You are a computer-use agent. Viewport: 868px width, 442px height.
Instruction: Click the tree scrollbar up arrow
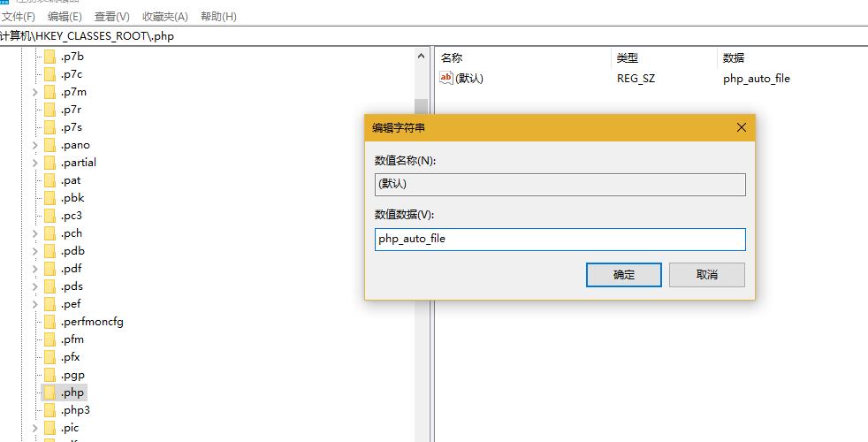pyautogui.click(x=421, y=57)
